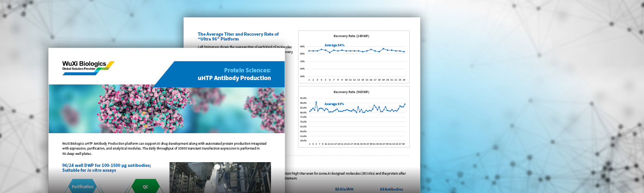
Task: Select the green QC hexagon icon
Action: 146,187
